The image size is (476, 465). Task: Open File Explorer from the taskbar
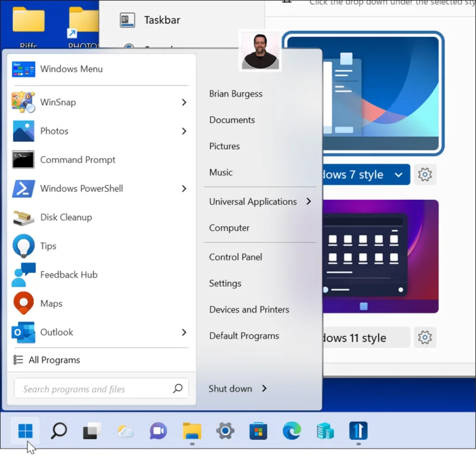coord(192,431)
